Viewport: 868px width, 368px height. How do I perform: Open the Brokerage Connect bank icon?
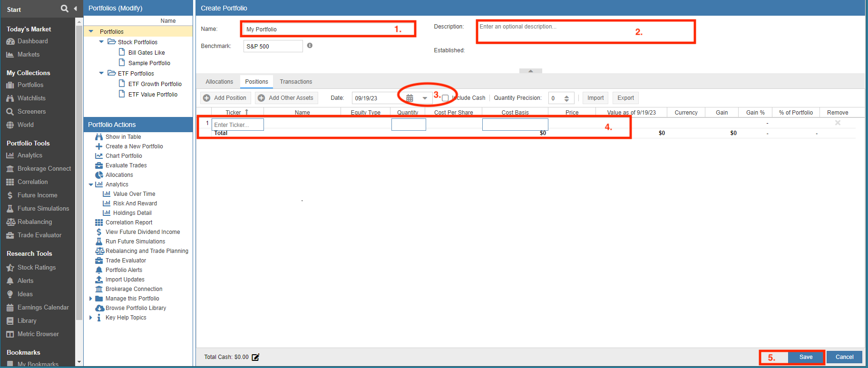(x=10, y=169)
